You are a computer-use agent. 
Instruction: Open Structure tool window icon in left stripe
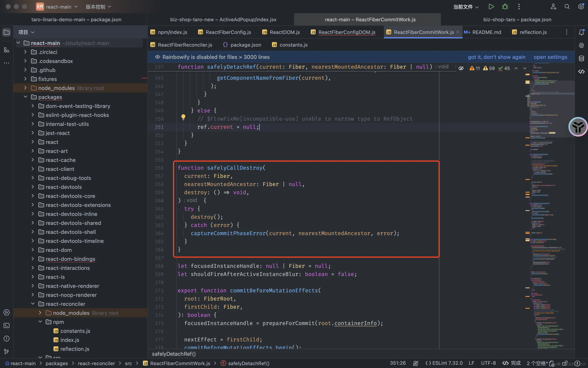pos(7,50)
